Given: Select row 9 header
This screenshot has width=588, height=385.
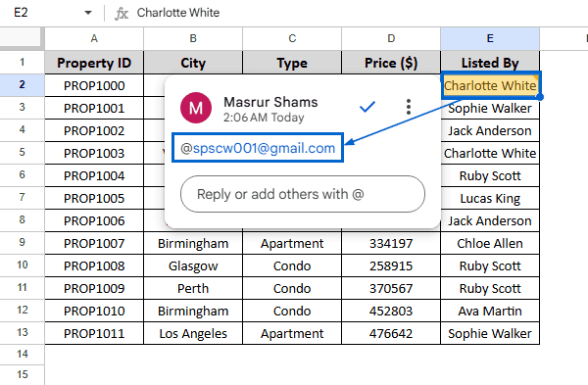Looking at the screenshot, I should [23, 243].
